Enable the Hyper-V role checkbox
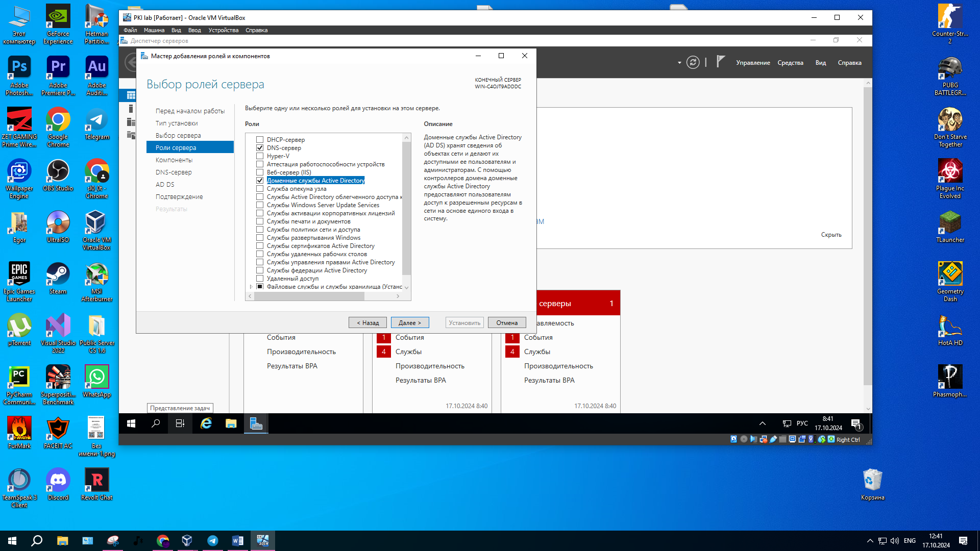Viewport: 980px width, 551px height. [260, 156]
